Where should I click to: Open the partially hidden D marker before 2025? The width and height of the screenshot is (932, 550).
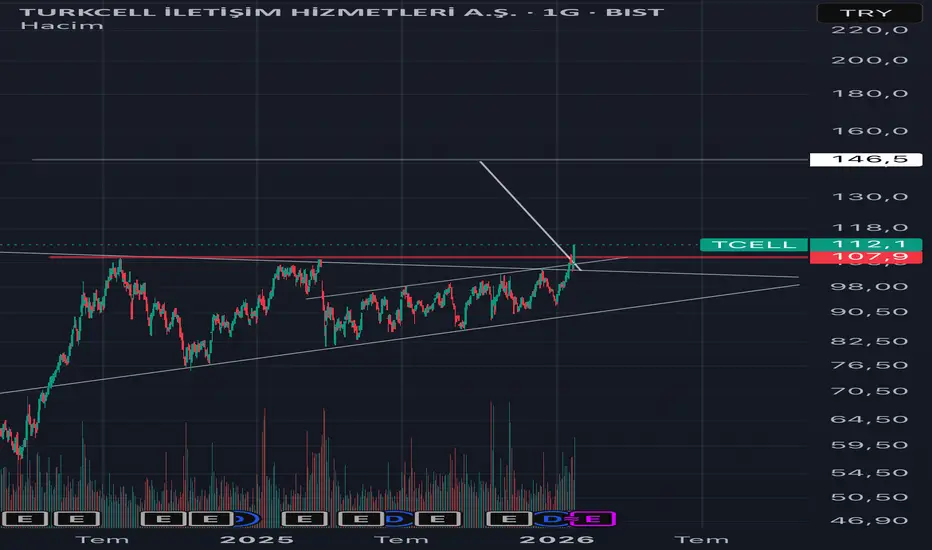[247, 519]
